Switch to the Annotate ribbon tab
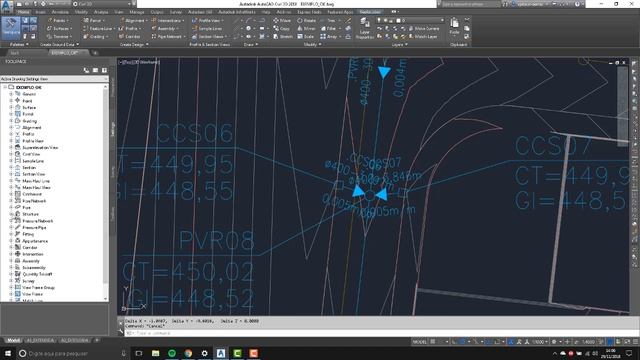This screenshot has width=640, height=360. (x=60, y=12)
